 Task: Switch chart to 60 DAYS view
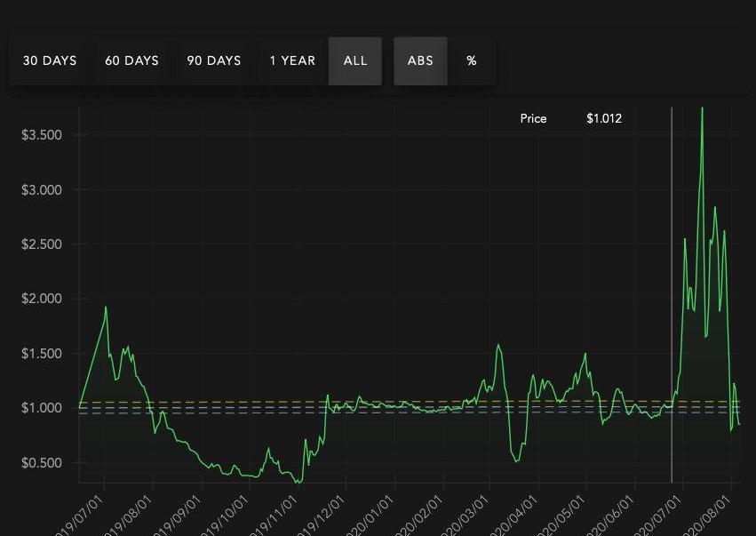tap(131, 61)
